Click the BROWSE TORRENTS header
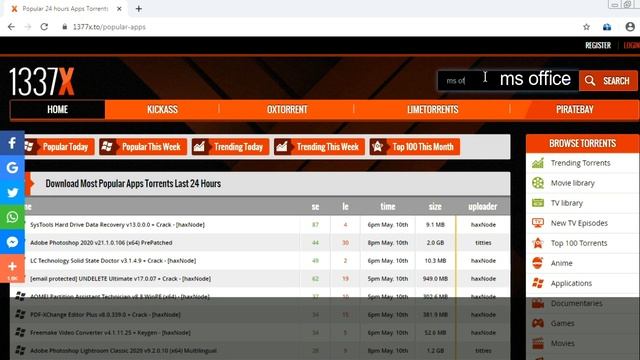This screenshot has width=640, height=360. [x=582, y=143]
